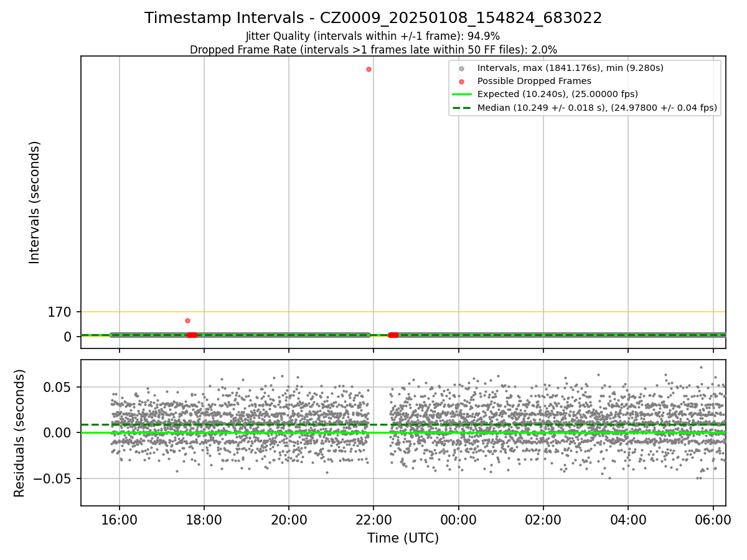This screenshot has height=560, width=747.
Task: Click the red outlier point at top near 22:00
Action: click(x=369, y=69)
